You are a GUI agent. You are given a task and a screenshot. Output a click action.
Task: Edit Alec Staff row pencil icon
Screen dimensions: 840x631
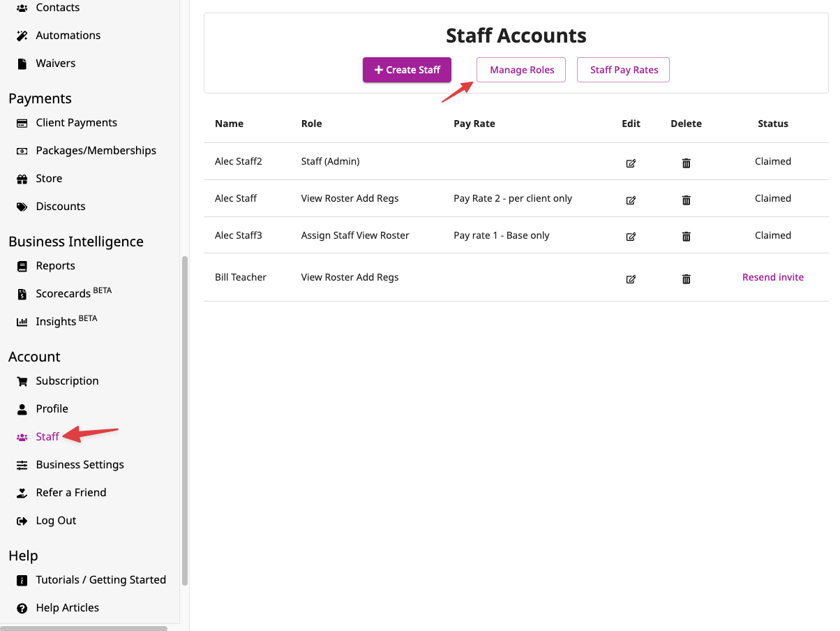[x=631, y=200]
